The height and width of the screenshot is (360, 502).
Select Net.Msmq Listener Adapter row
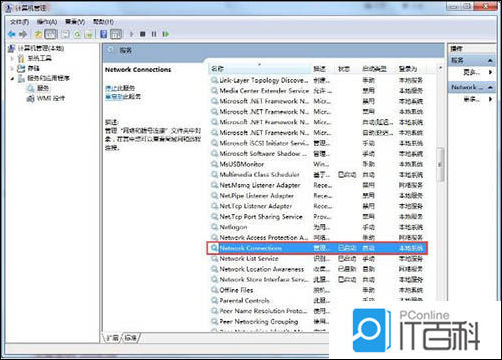click(316, 185)
